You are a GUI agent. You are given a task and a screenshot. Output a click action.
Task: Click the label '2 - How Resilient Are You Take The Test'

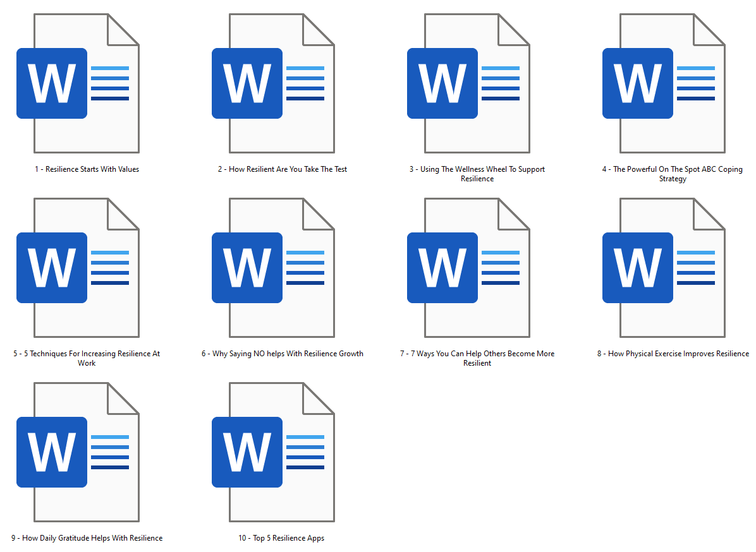click(283, 169)
